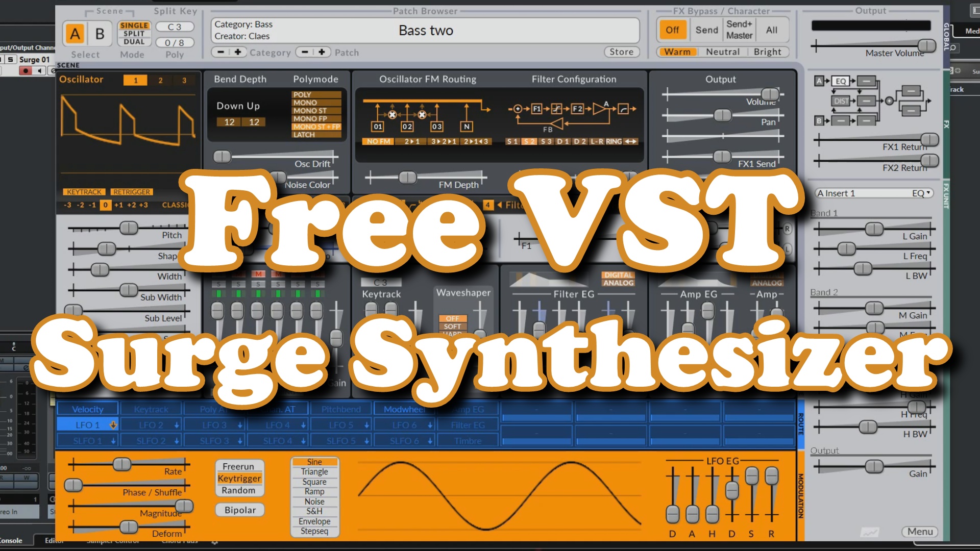
Task: Open the Menu button at bottom right
Action: [920, 532]
